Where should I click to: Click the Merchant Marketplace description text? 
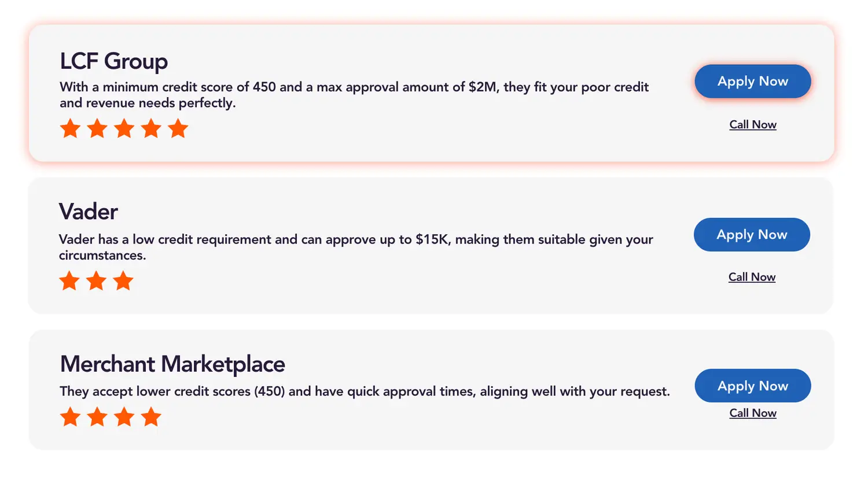tap(365, 391)
